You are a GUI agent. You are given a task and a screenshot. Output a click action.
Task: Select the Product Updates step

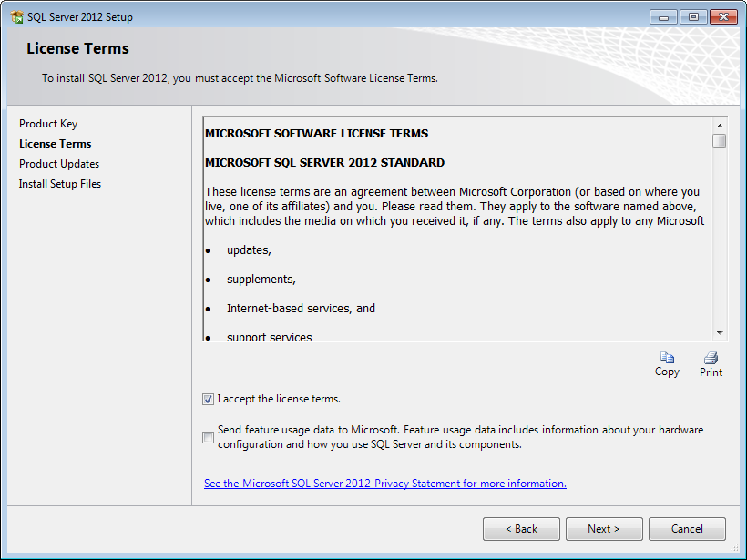tap(59, 164)
